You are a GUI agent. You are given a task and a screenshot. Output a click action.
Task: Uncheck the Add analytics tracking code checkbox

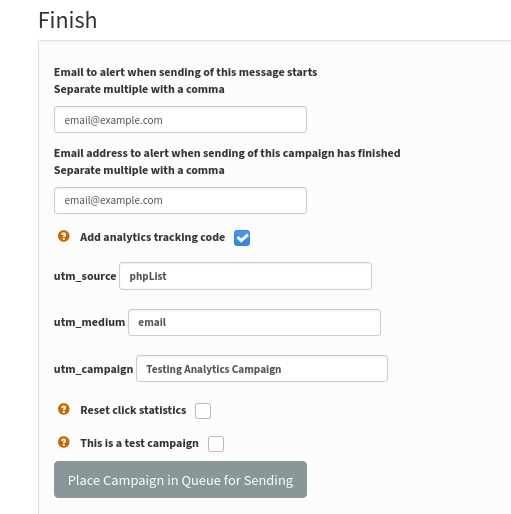coord(242,238)
